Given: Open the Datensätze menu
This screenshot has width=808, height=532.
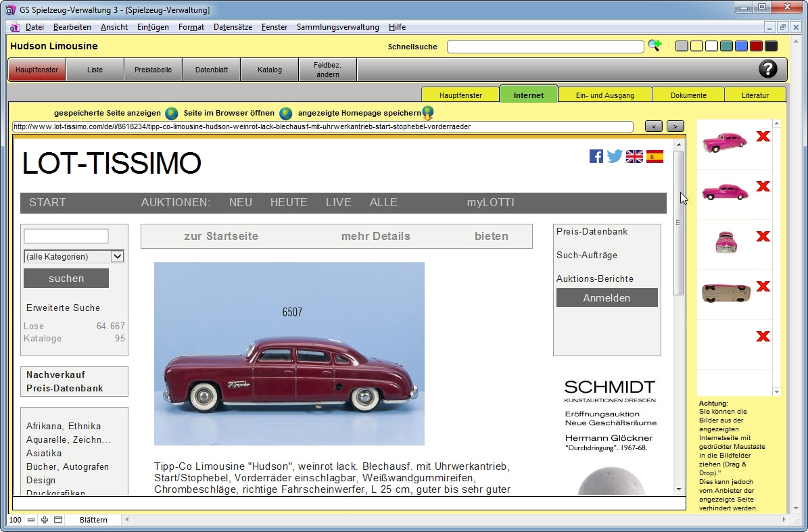Looking at the screenshot, I should (x=233, y=27).
